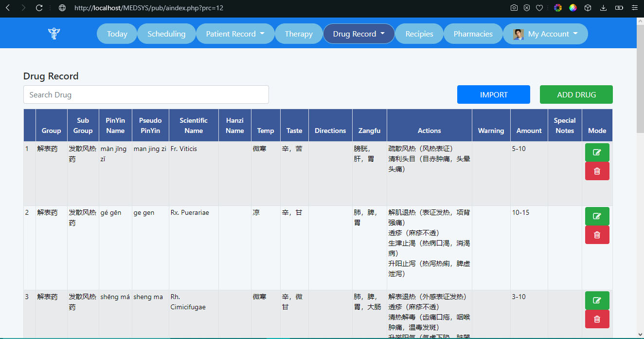Image resolution: width=644 pixels, height=339 pixels.
Task: Expand the Patient Record dropdown menu
Action: pyautogui.click(x=235, y=34)
